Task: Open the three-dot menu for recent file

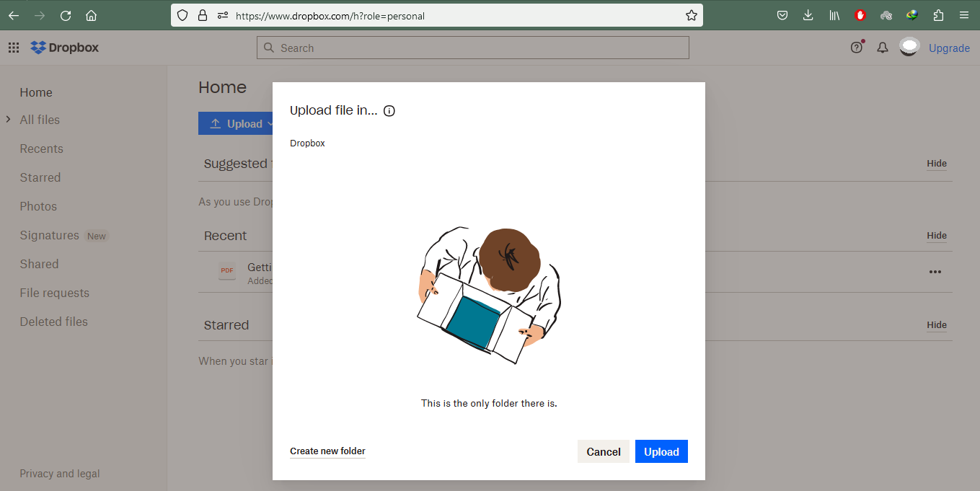Action: pyautogui.click(x=935, y=272)
